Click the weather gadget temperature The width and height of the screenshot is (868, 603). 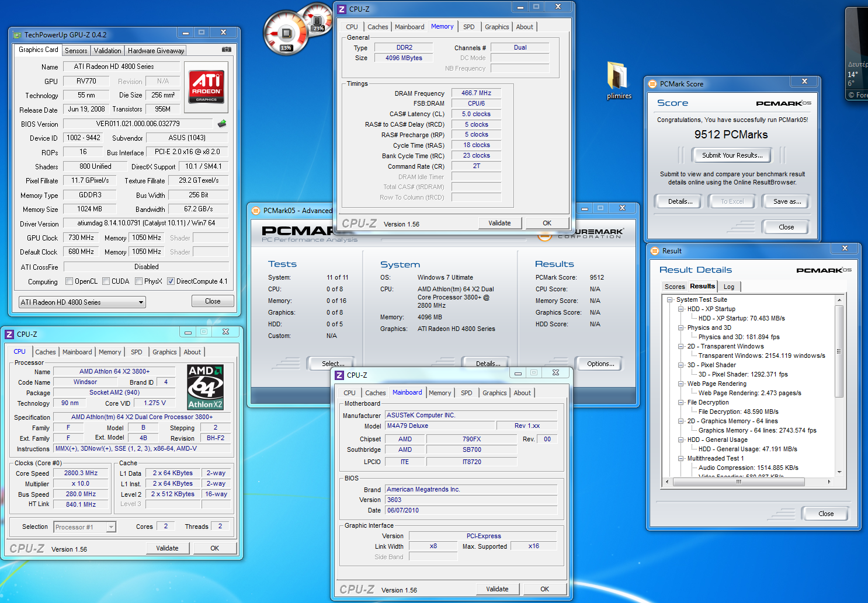point(853,75)
